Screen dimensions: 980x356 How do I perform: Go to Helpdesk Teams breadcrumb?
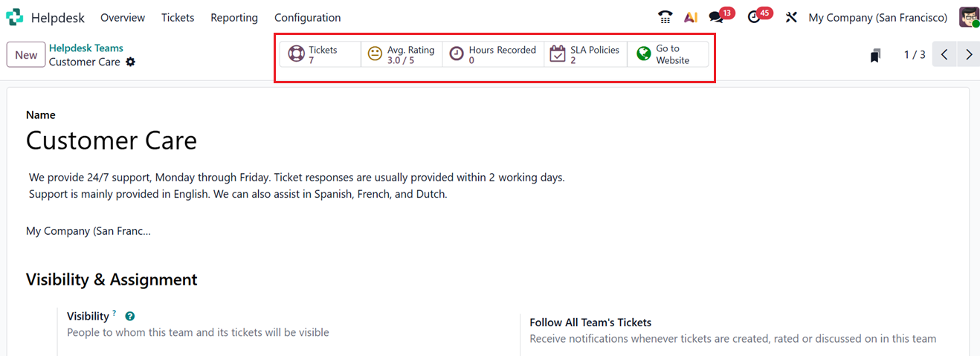click(86, 48)
